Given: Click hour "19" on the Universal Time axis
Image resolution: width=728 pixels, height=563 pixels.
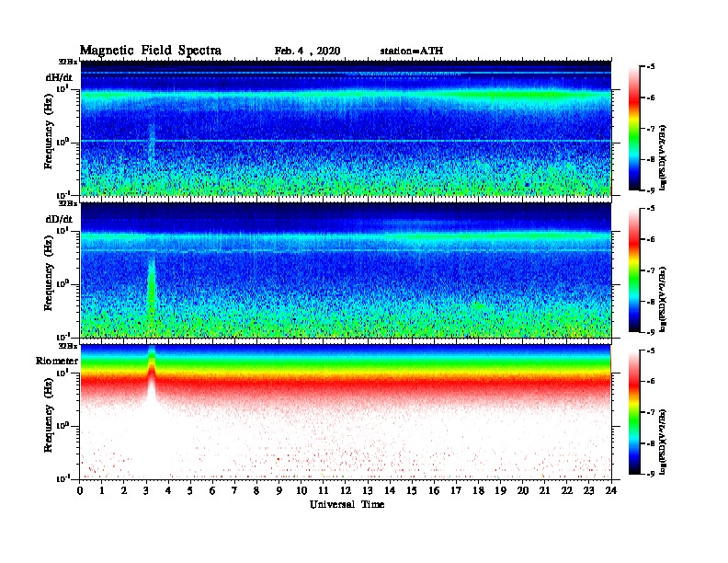Looking at the screenshot, I should (500, 490).
